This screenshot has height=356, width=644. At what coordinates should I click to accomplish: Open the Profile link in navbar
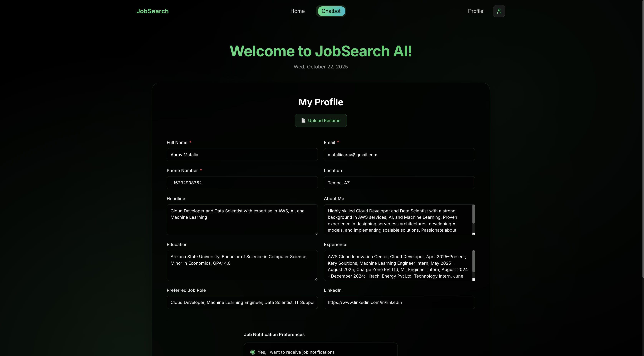tap(475, 11)
